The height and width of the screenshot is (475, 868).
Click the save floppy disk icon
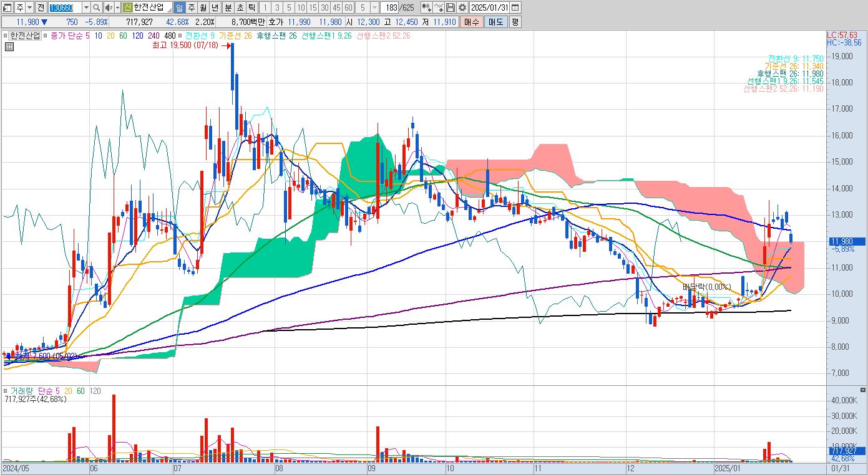tap(451, 7)
